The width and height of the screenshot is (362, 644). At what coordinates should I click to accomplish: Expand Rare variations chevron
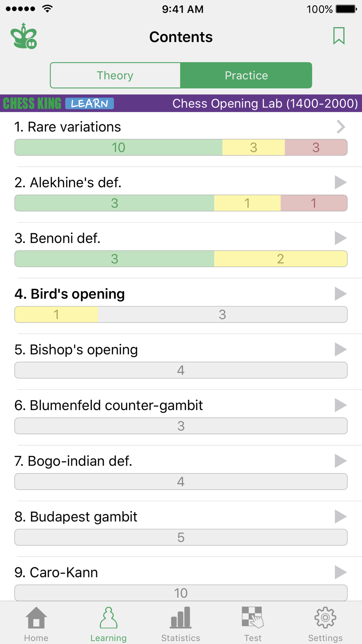[x=340, y=127]
